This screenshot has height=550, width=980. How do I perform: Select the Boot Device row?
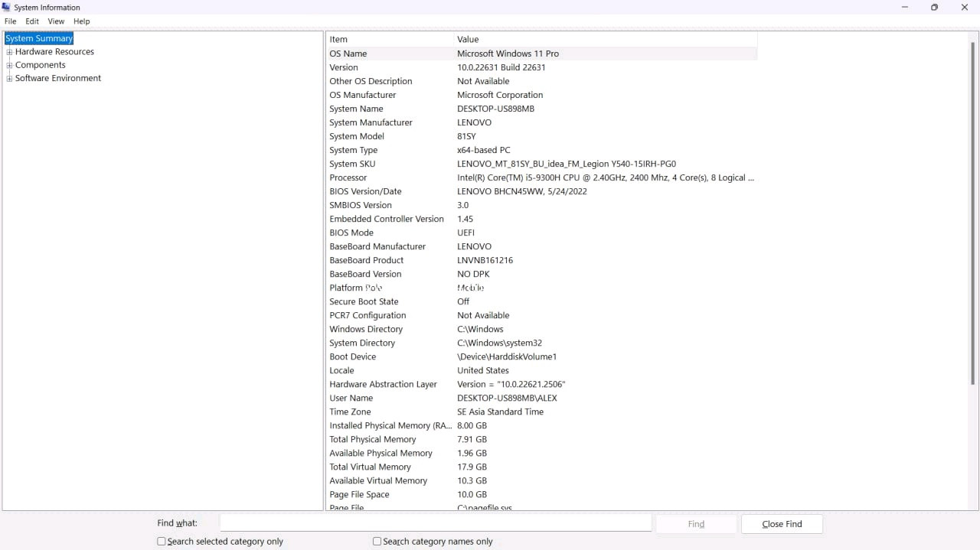pos(542,356)
